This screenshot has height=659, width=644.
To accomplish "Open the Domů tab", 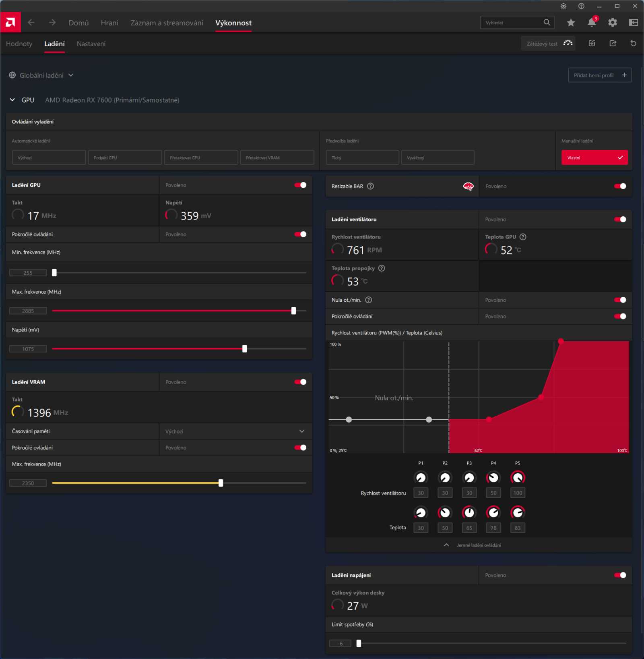I will [x=78, y=23].
